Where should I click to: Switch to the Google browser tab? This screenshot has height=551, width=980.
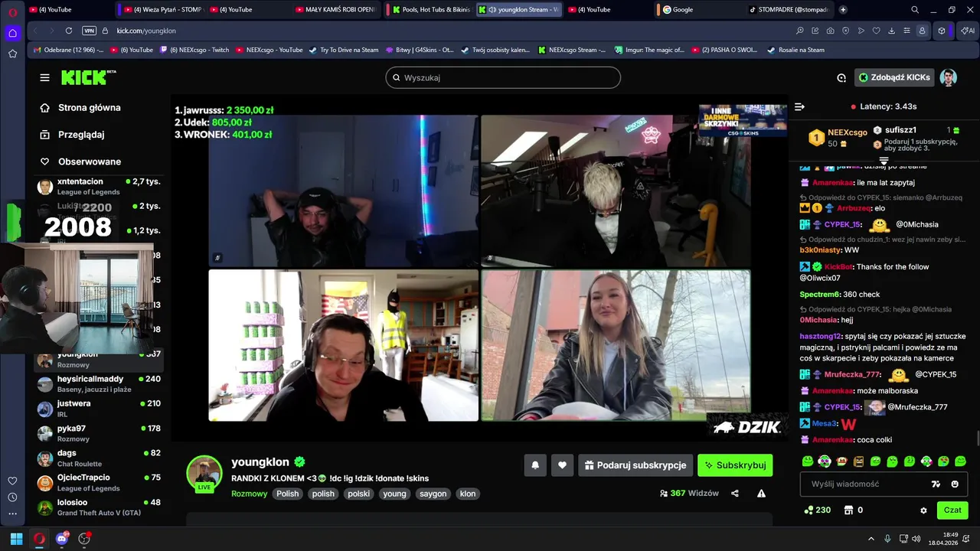701,9
